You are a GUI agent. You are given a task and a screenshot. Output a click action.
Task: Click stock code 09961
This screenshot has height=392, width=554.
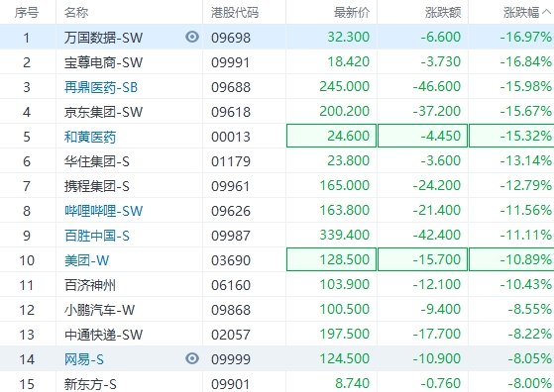click(231, 186)
